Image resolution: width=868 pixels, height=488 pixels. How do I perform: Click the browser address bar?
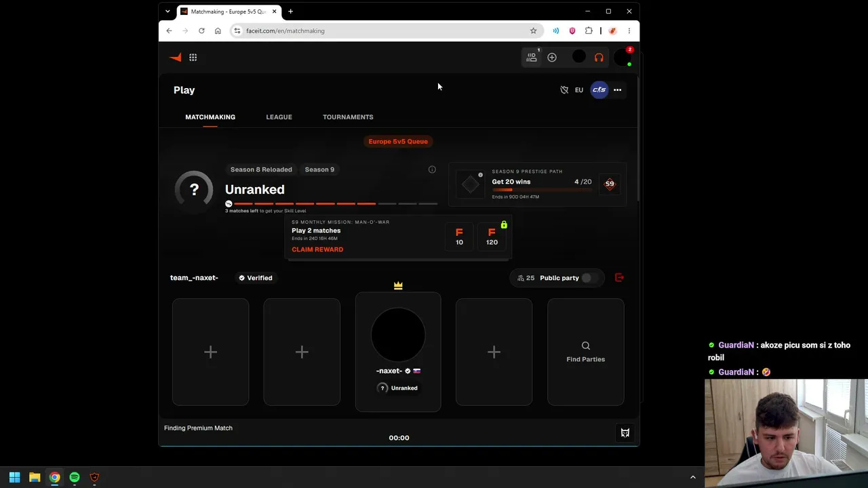(x=387, y=30)
